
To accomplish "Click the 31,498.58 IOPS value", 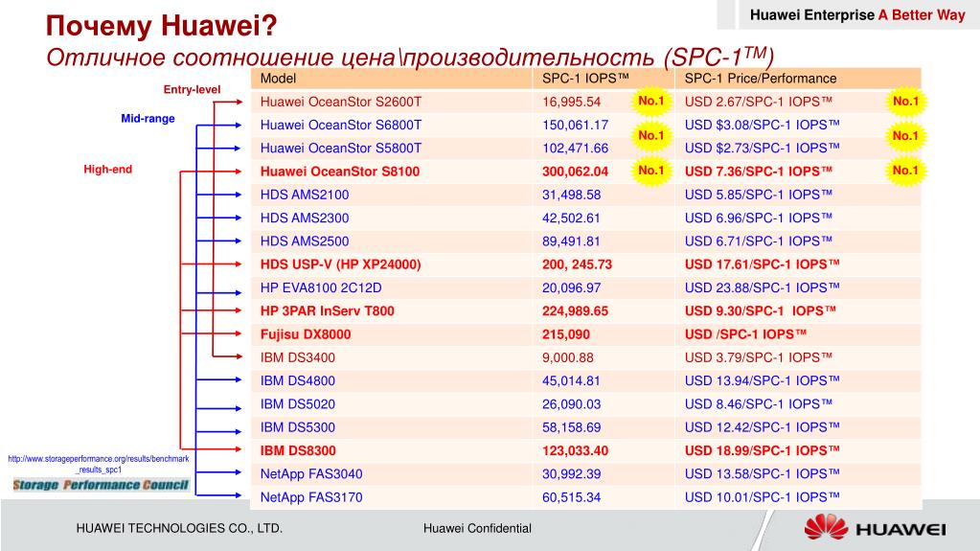I will [x=571, y=195].
